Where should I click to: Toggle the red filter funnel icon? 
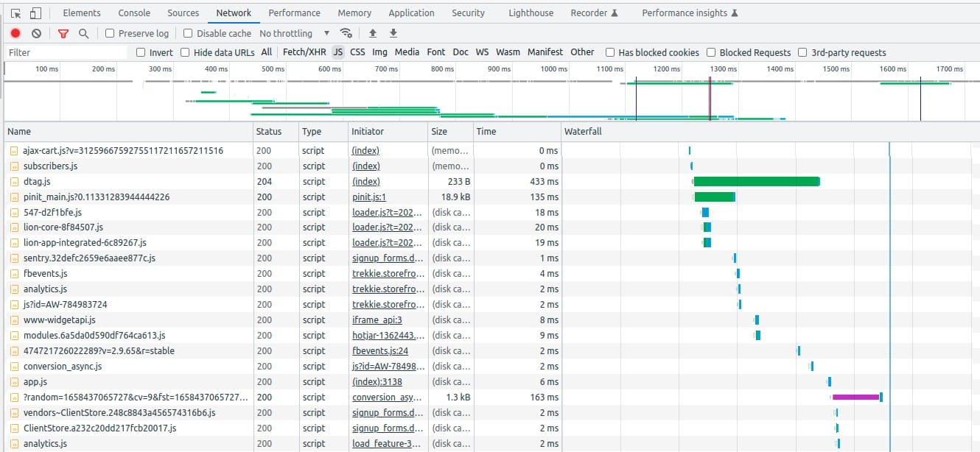(x=63, y=33)
